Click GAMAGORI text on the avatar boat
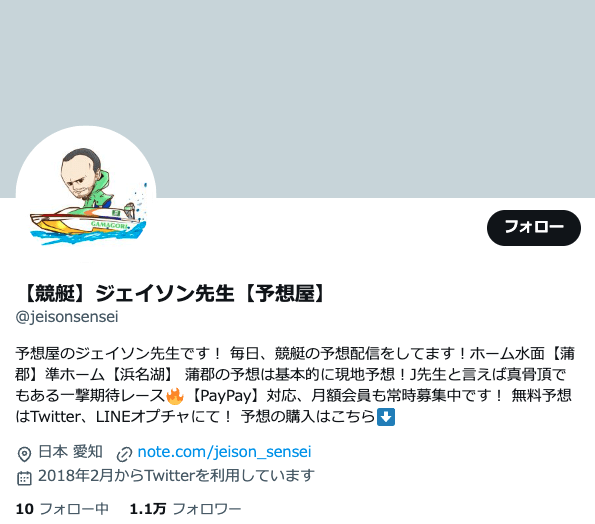The width and height of the screenshot is (595, 524). pyautogui.click(x=110, y=226)
